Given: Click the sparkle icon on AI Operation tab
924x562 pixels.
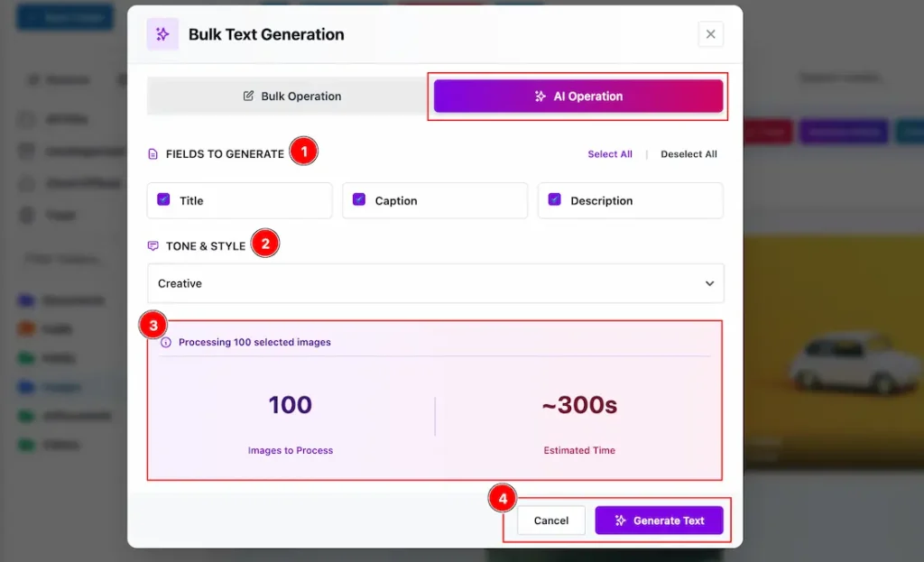Looking at the screenshot, I should coord(540,96).
